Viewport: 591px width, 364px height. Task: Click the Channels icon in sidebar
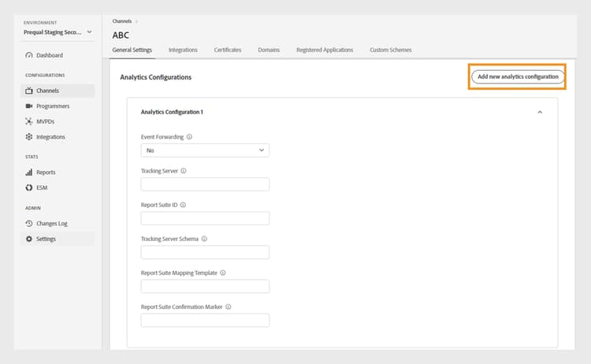(x=29, y=91)
